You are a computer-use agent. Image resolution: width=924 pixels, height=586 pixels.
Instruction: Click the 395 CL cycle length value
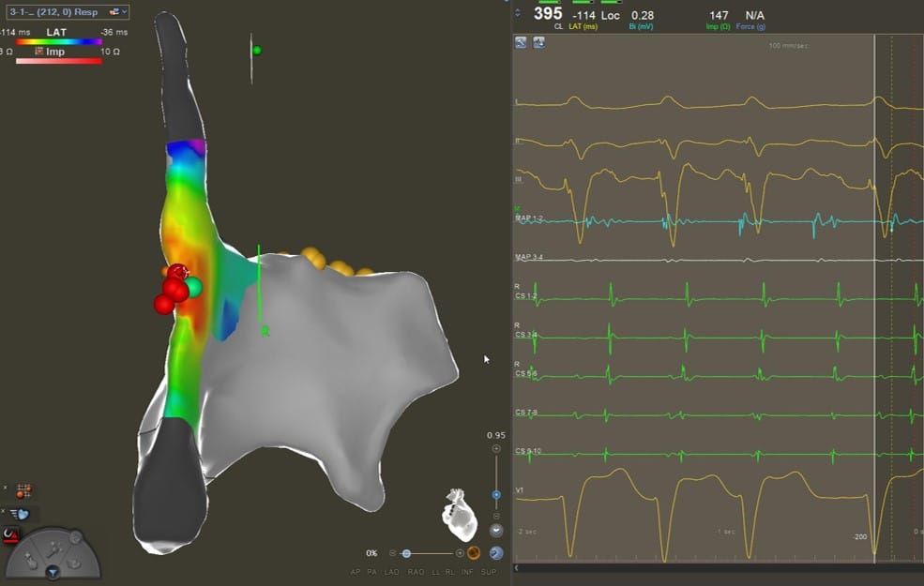tap(548, 13)
